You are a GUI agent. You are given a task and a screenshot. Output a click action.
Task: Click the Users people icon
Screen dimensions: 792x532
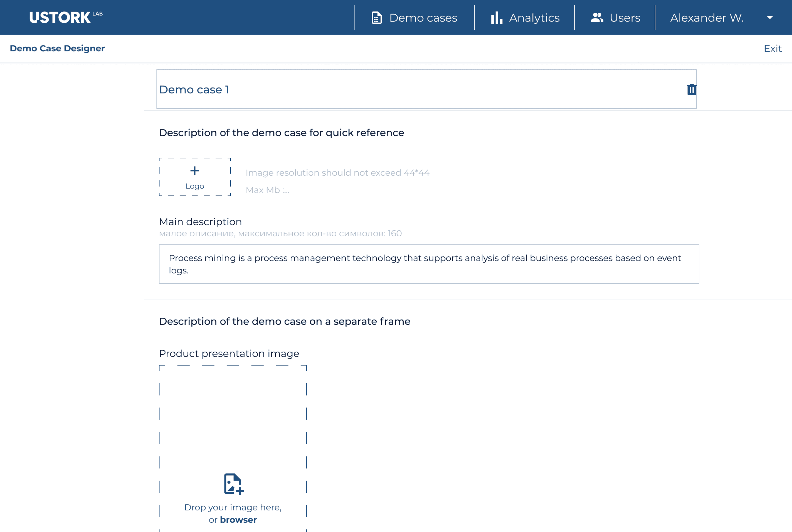point(597,18)
